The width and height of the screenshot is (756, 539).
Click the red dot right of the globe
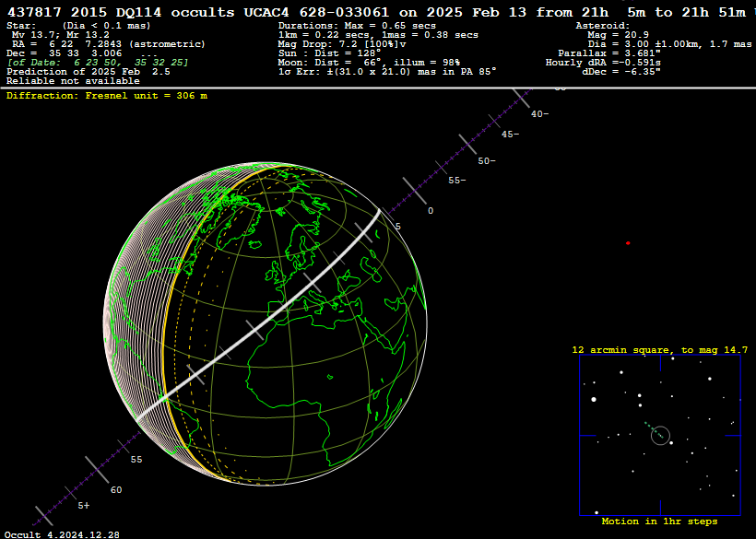point(628,243)
